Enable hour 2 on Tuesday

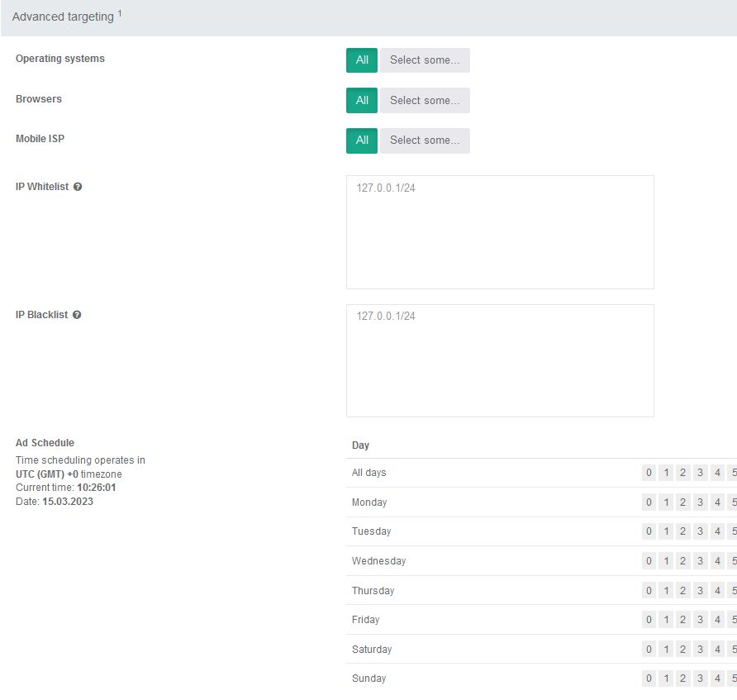682,531
